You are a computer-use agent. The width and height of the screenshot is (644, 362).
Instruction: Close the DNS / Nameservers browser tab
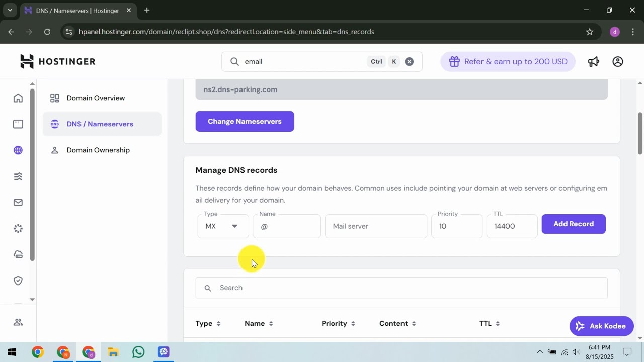click(x=129, y=11)
